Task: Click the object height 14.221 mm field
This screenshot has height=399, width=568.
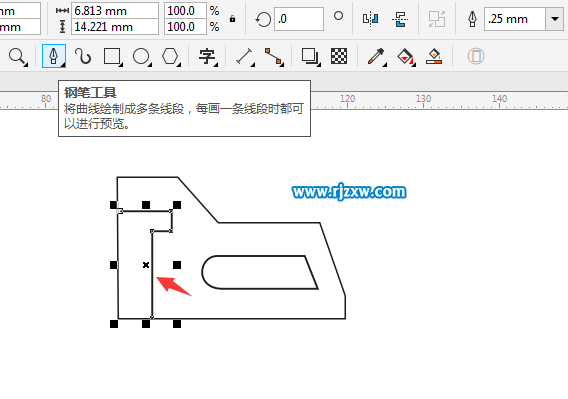Action: coord(115,27)
